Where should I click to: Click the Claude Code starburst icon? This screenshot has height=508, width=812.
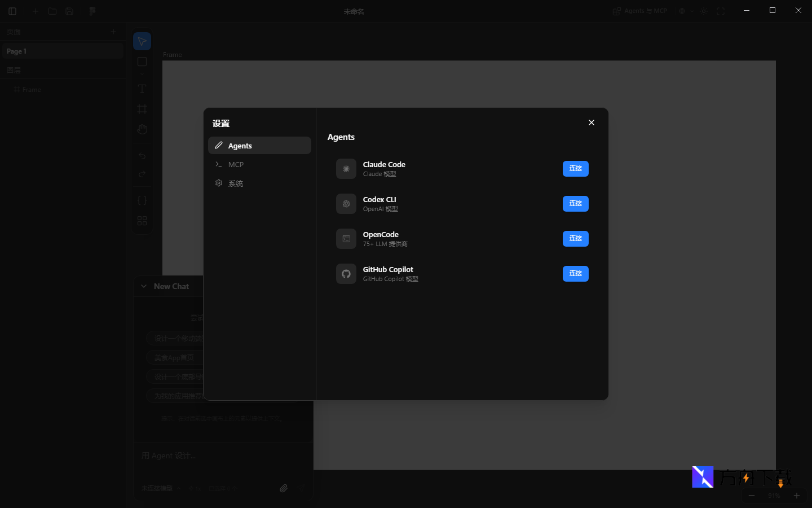point(346,169)
